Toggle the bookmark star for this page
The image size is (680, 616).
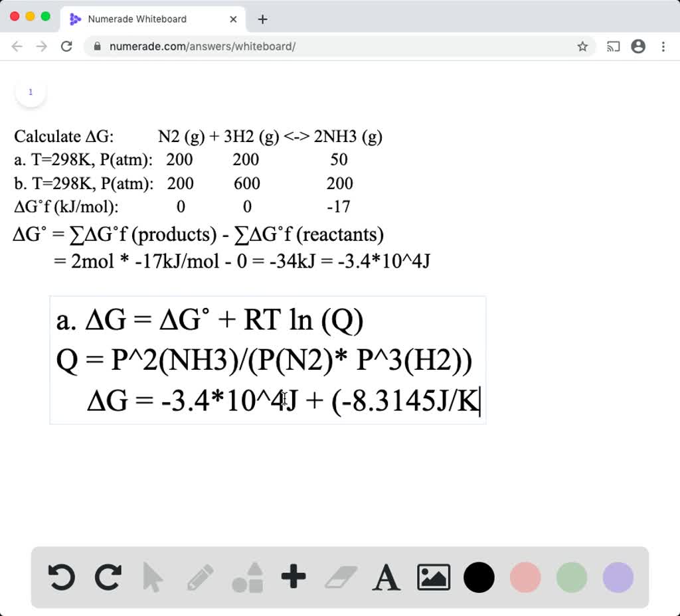coord(582,46)
